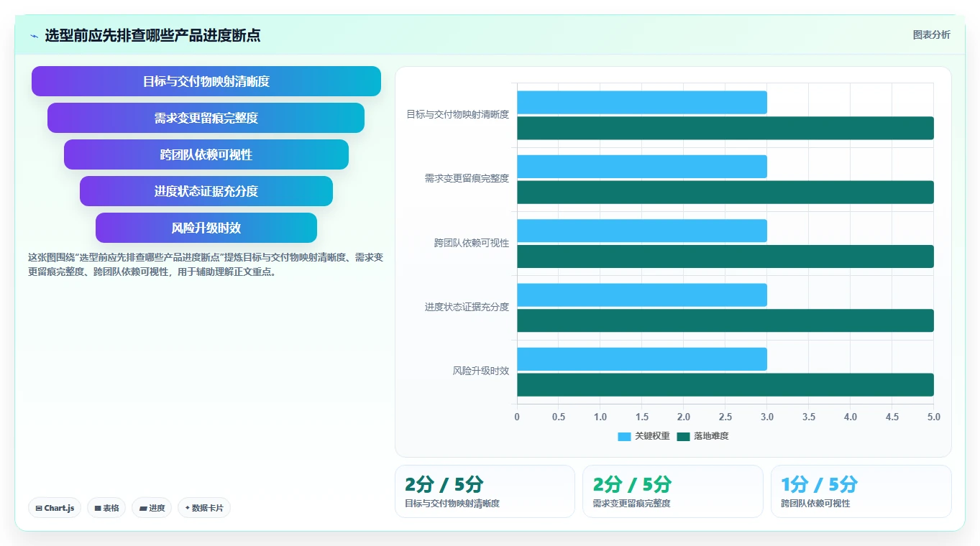This screenshot has width=980, height=546.
Task: Click y-axis label 需求变更留痕完整度
Action: point(467,178)
